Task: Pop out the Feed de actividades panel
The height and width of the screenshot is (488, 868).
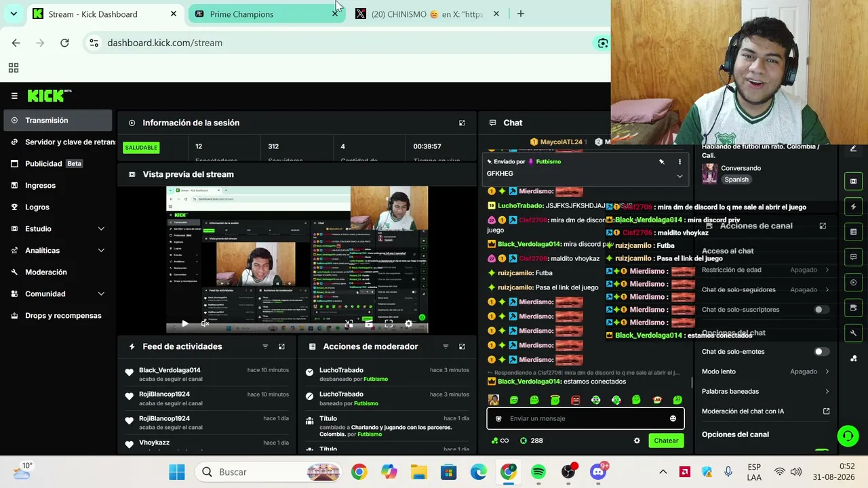Action: 281,346
